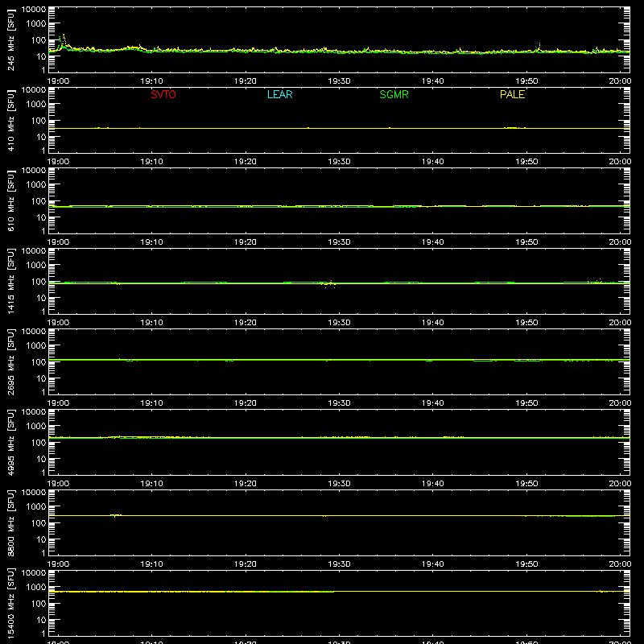Click 19:10 label under the 245 MHz plot
644x644 pixels.
point(151,81)
